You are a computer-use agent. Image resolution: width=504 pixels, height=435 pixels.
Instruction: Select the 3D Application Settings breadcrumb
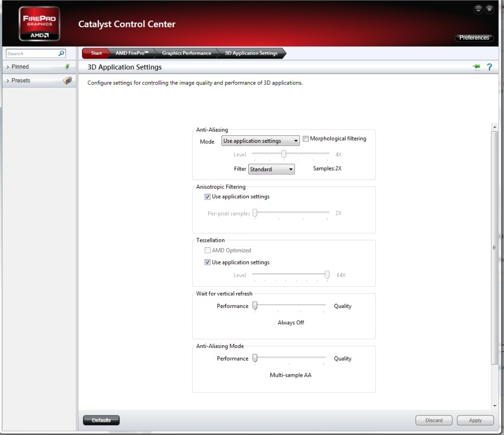coord(251,53)
